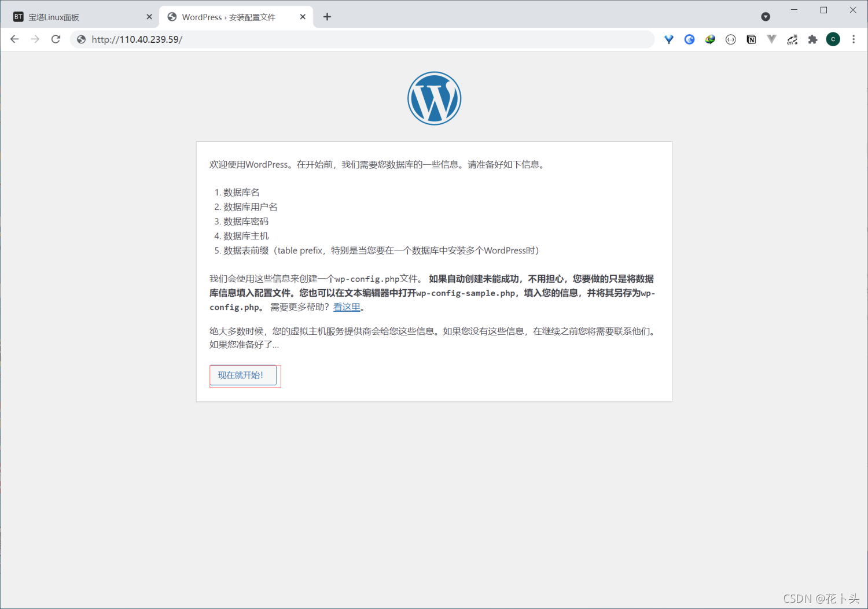The height and width of the screenshot is (609, 868).
Task: Click the WordPress logo
Action: [434, 98]
